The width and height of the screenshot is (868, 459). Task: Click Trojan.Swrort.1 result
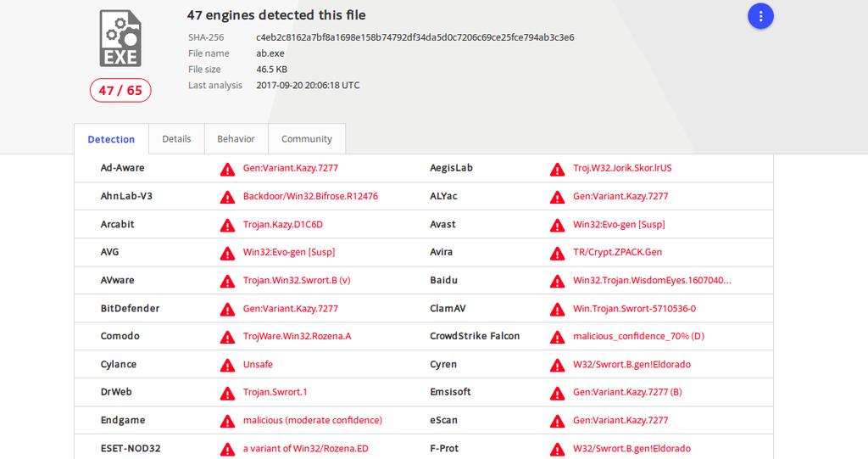pyautogui.click(x=275, y=392)
